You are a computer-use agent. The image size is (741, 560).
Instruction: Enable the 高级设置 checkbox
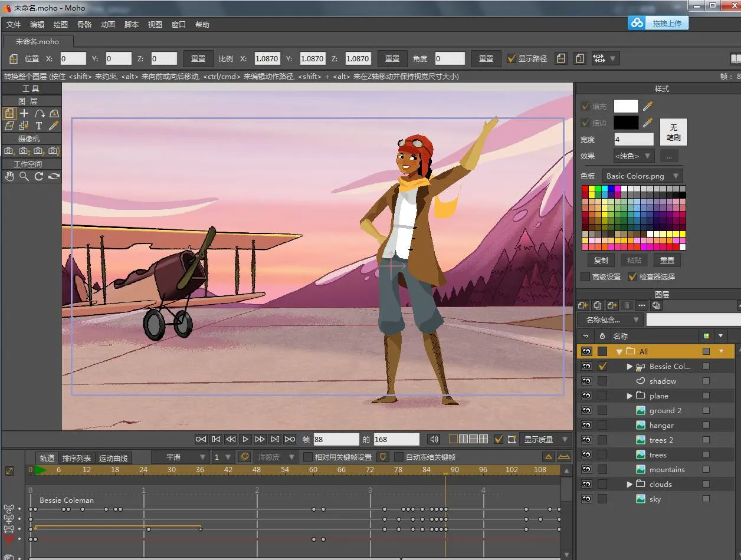[585, 276]
